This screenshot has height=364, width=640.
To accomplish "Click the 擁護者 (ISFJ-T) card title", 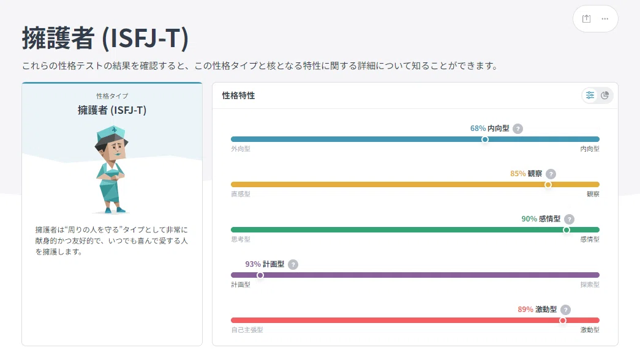I will pos(112,110).
